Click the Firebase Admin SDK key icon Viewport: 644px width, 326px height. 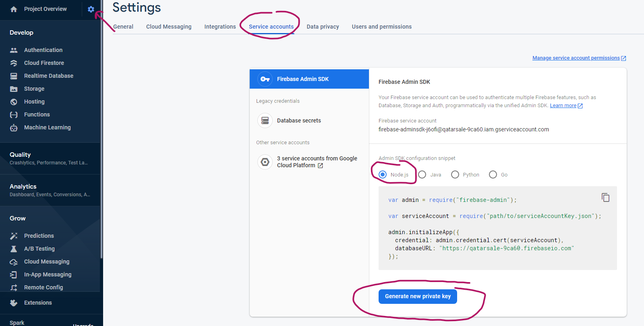[x=265, y=79]
